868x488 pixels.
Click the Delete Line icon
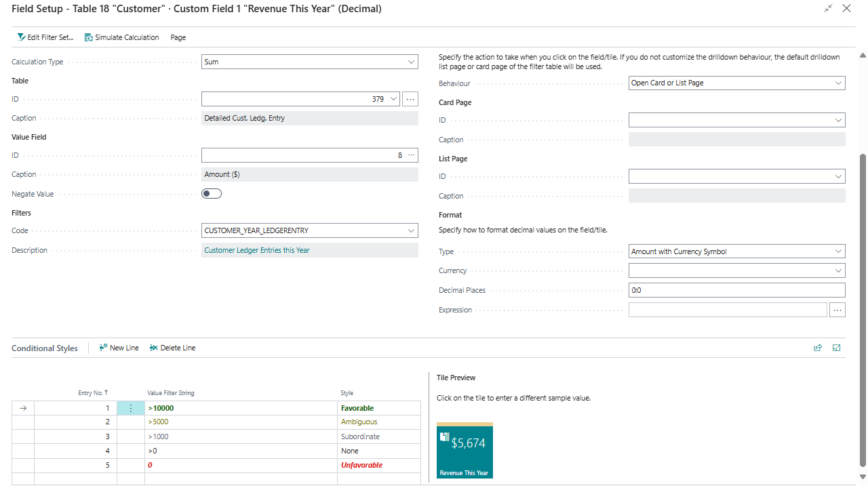(x=154, y=348)
